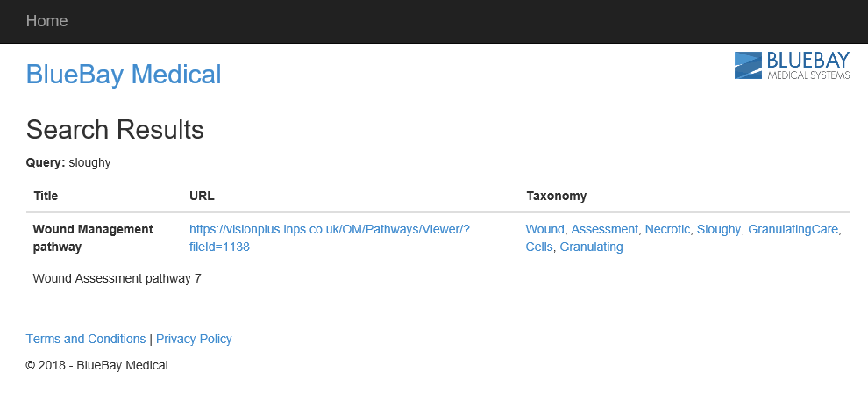
Task: Click the sloughy query text
Action: [89, 162]
